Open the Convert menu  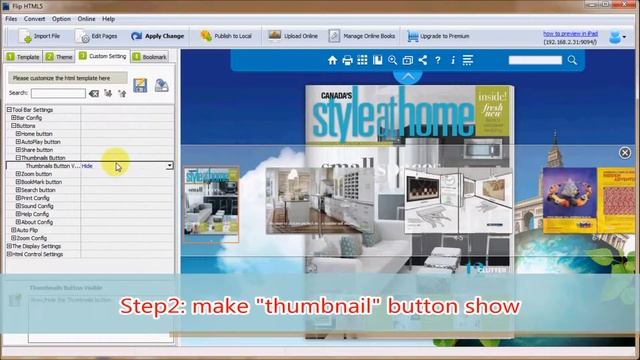pos(34,19)
